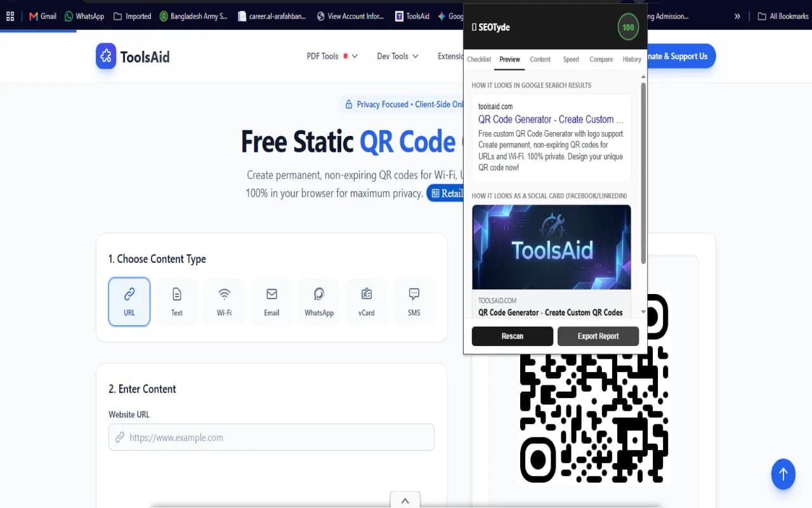Switch to the Checklist tab
The width and height of the screenshot is (812, 508).
pyautogui.click(x=479, y=59)
